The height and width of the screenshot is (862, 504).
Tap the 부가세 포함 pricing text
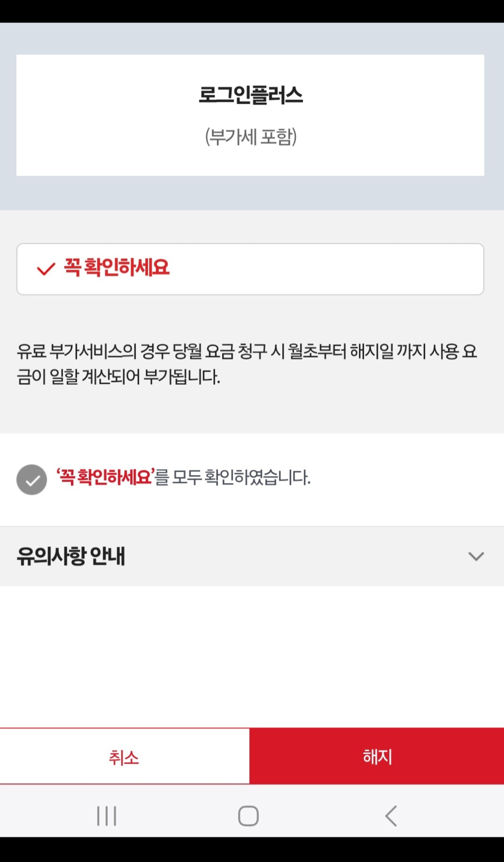(x=252, y=136)
